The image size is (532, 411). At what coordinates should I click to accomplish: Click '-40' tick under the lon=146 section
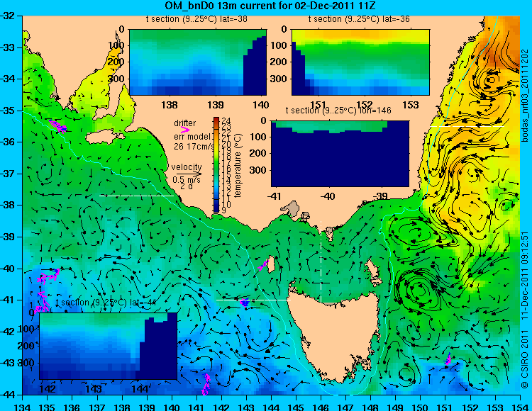click(328, 196)
